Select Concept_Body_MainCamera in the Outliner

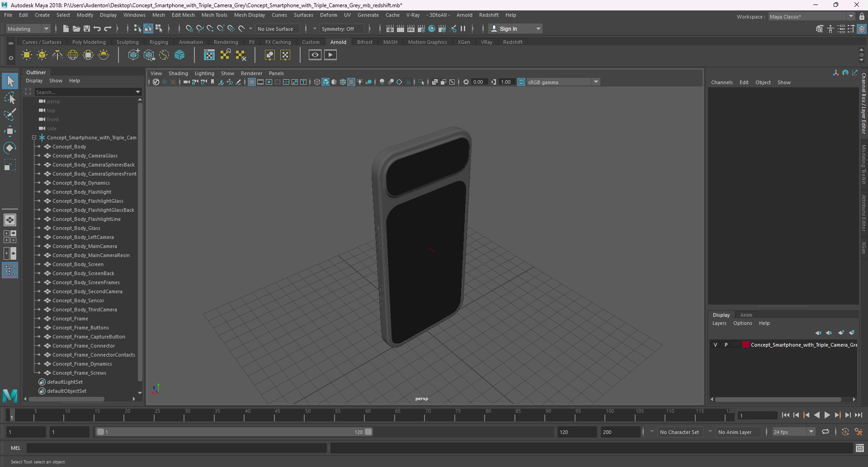point(85,246)
